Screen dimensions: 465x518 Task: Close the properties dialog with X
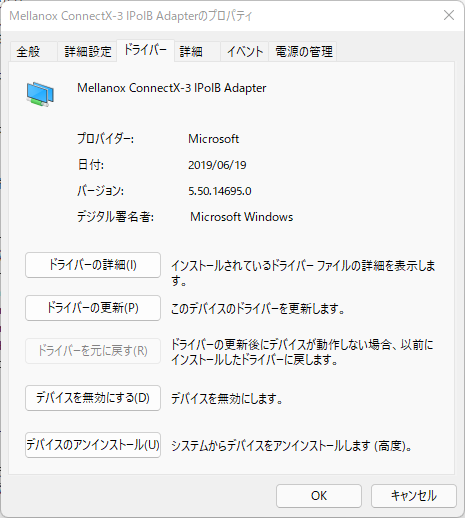click(449, 15)
